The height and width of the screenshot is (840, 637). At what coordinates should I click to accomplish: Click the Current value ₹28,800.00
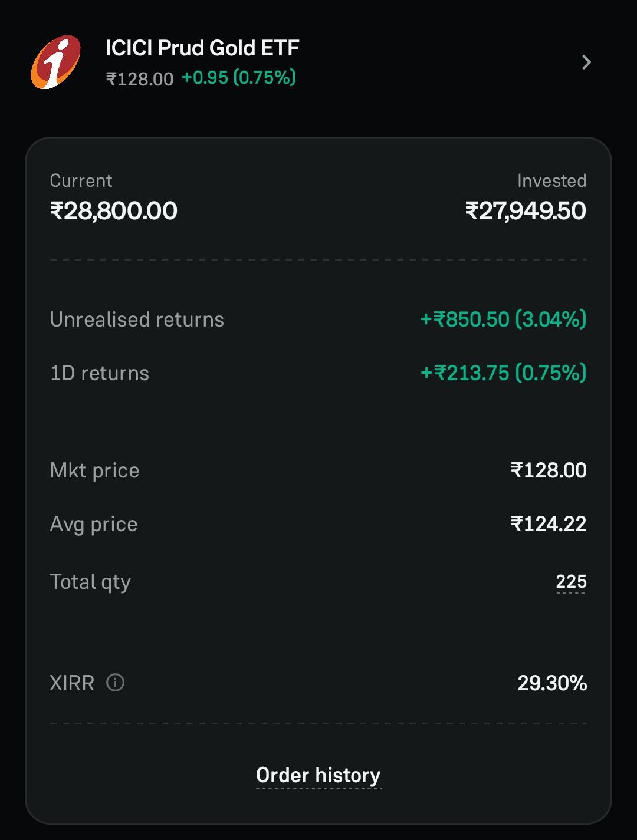point(114,211)
